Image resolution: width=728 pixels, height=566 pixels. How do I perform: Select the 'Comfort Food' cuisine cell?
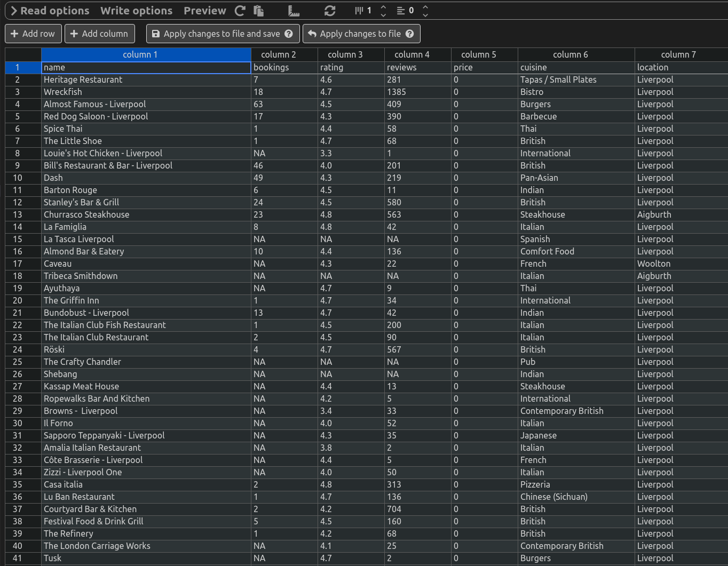coord(576,251)
